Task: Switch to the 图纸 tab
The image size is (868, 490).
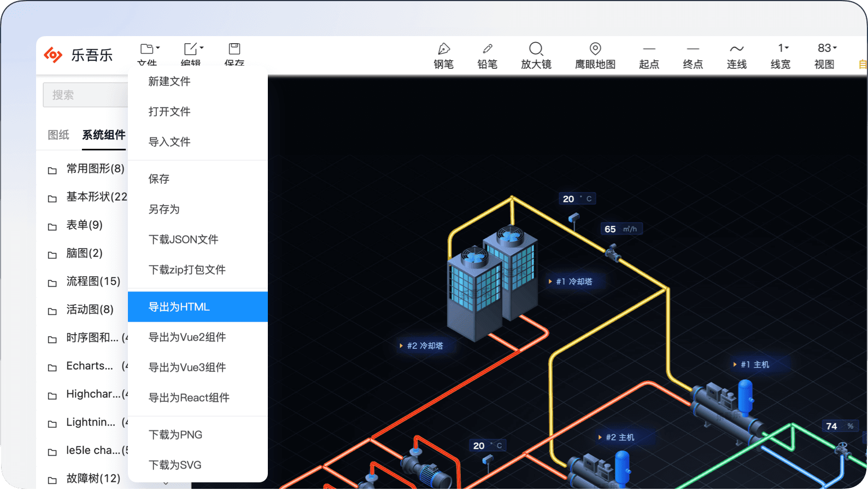Action: click(x=58, y=135)
